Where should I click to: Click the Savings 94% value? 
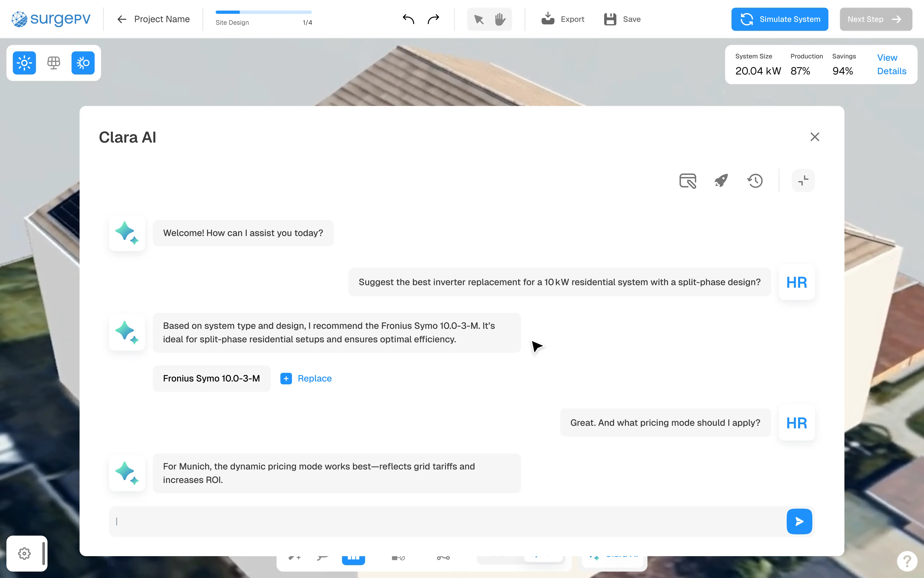pyautogui.click(x=843, y=71)
